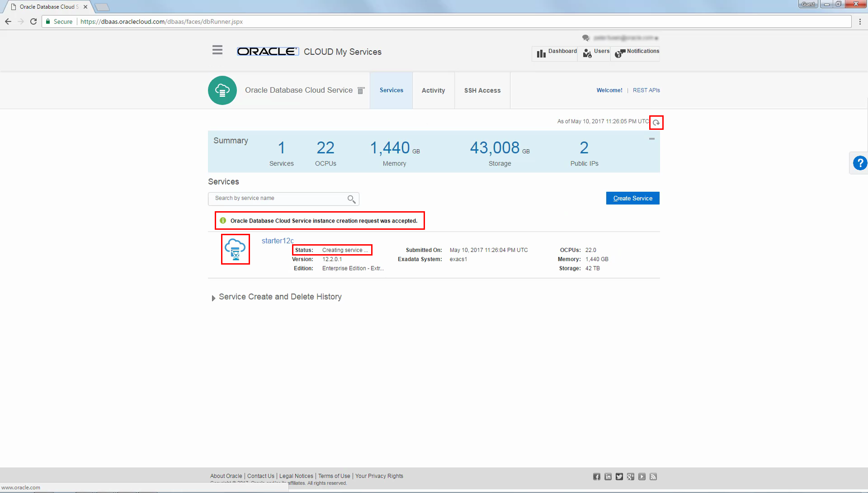Click the 1,440 GB Memory summary value
The width and height of the screenshot is (868, 493).
pos(395,148)
